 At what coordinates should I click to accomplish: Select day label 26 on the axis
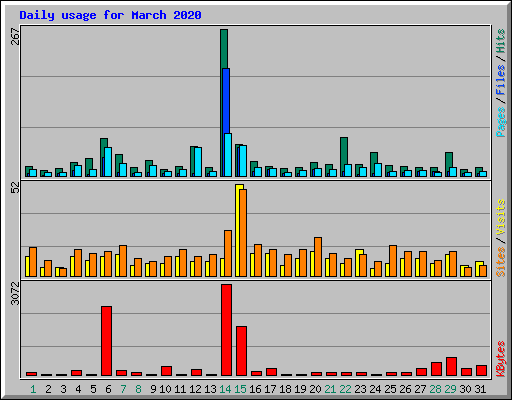click(x=405, y=389)
